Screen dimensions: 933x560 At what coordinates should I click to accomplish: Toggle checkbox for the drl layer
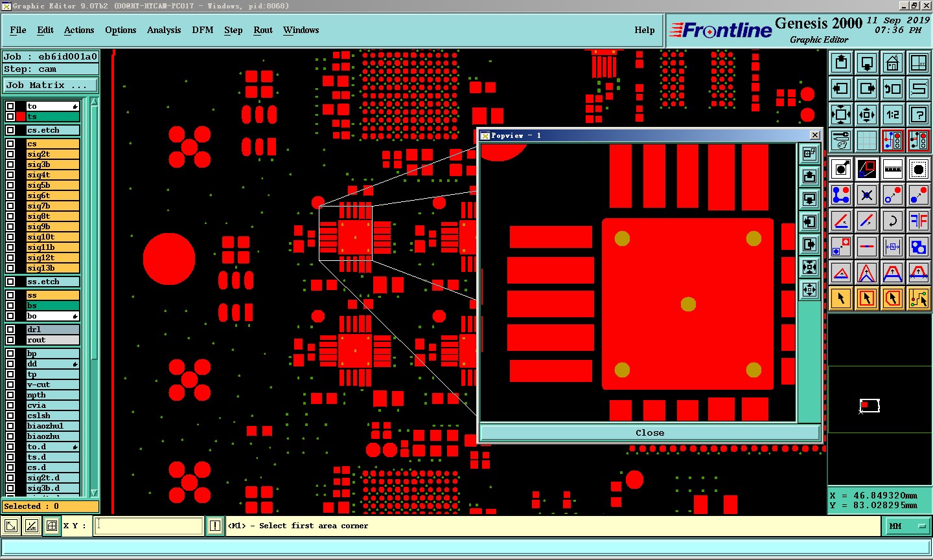click(10, 330)
